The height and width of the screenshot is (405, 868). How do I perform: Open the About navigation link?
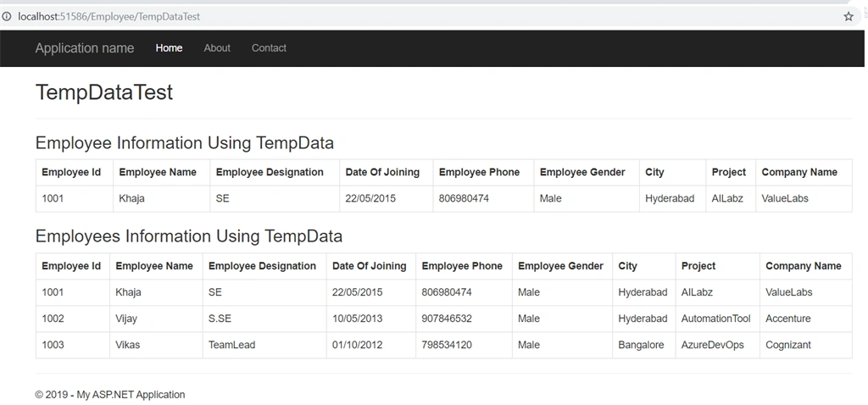click(x=217, y=48)
